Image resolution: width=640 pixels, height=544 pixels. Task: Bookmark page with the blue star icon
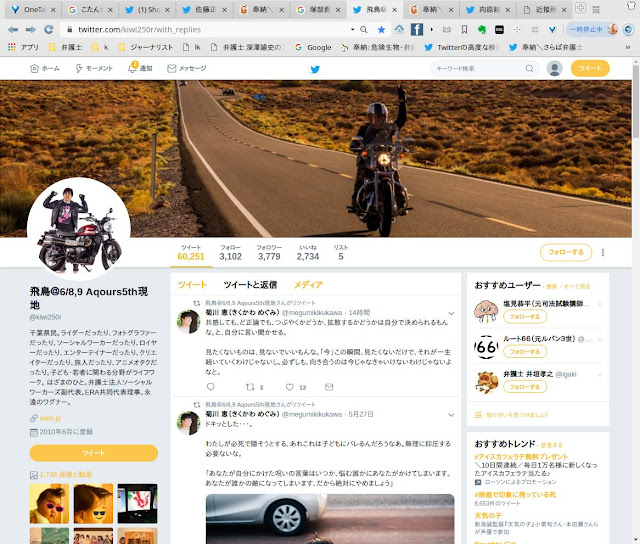point(381,29)
